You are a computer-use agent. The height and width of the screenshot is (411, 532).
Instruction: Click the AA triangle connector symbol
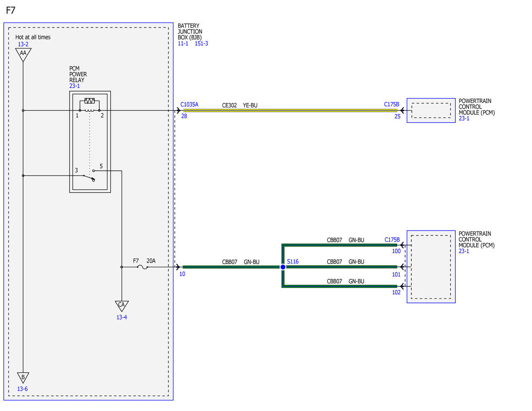[x=23, y=54]
